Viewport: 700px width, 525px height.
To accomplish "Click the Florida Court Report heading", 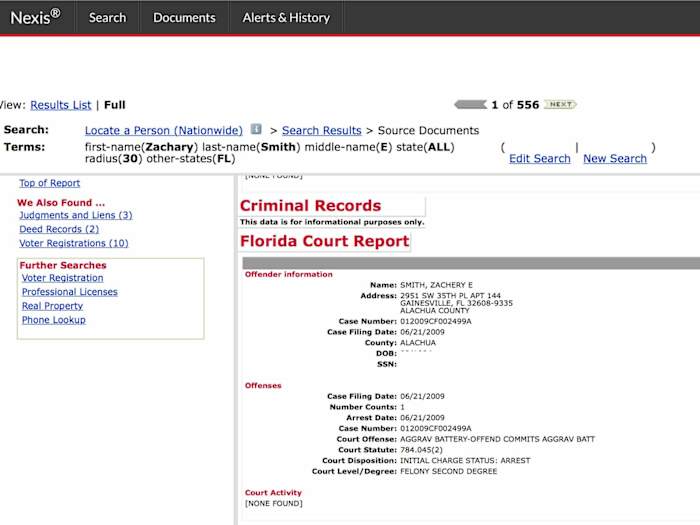I will (x=325, y=241).
